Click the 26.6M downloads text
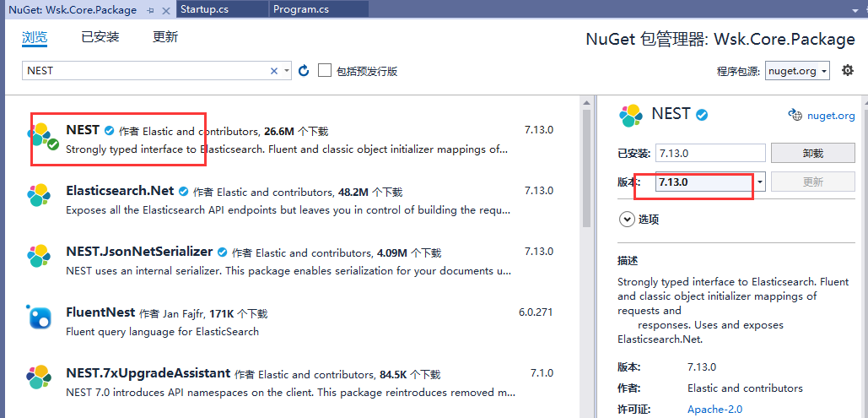Viewport: 868px width, 418px height. click(x=296, y=132)
